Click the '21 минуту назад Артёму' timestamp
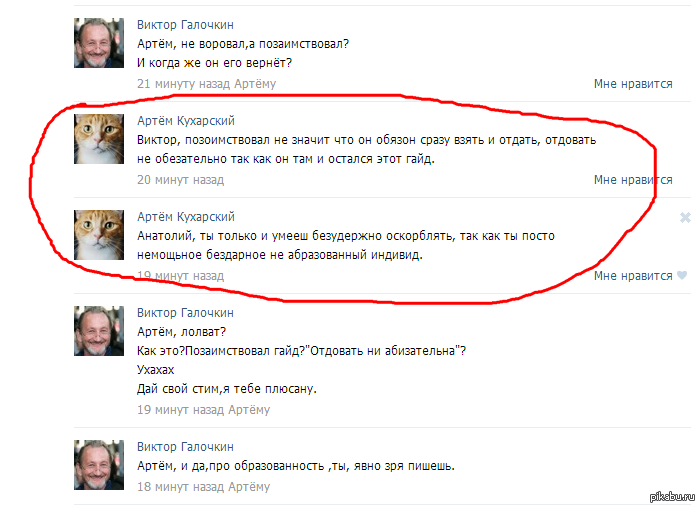 (x=207, y=84)
